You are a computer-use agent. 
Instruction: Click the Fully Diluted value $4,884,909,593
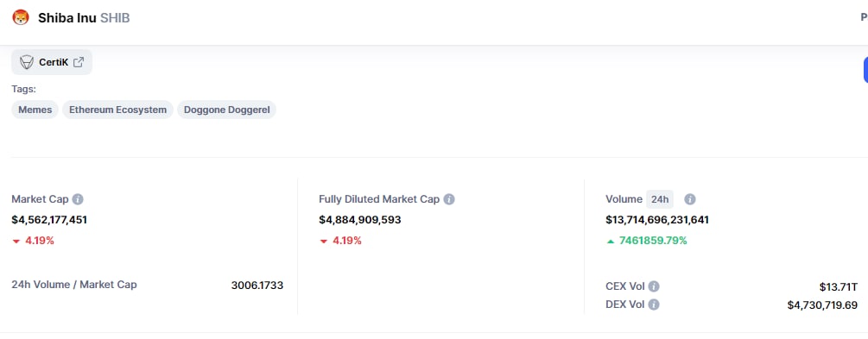click(360, 220)
